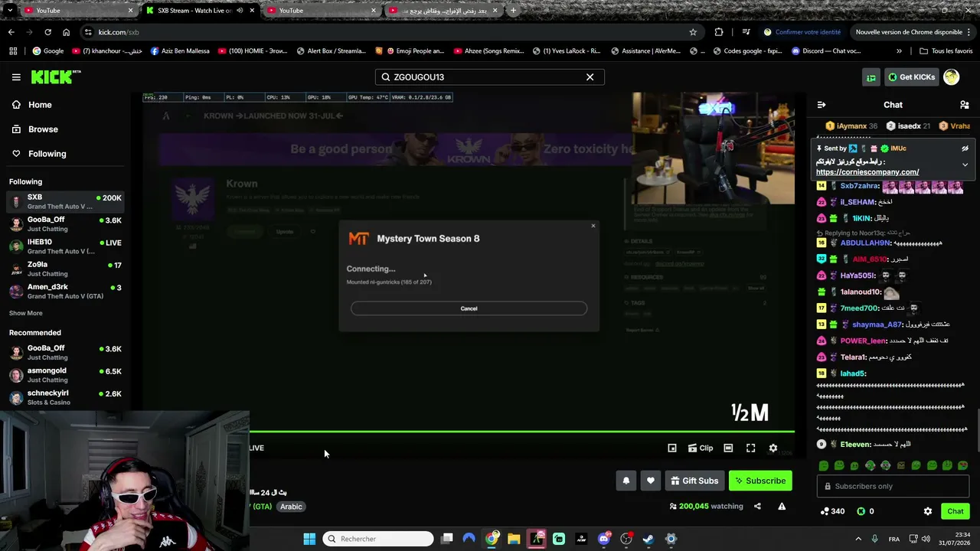980x551 pixels.
Task: Open channel points balance 340
Action: 832,511
